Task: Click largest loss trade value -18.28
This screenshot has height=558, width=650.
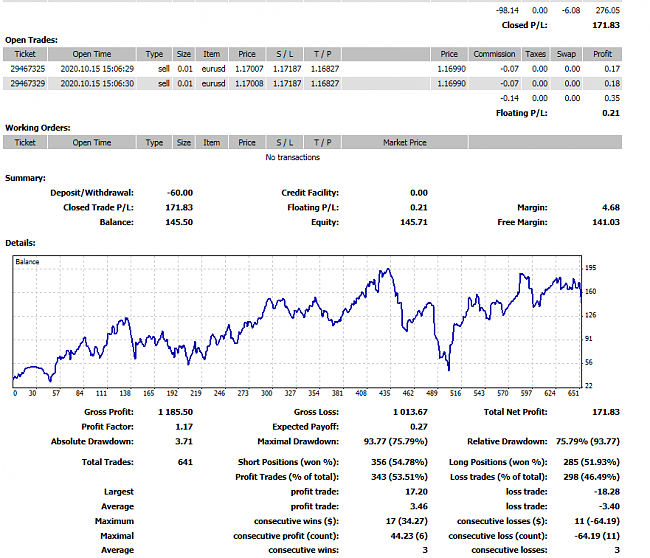Action: pyautogui.click(x=607, y=492)
